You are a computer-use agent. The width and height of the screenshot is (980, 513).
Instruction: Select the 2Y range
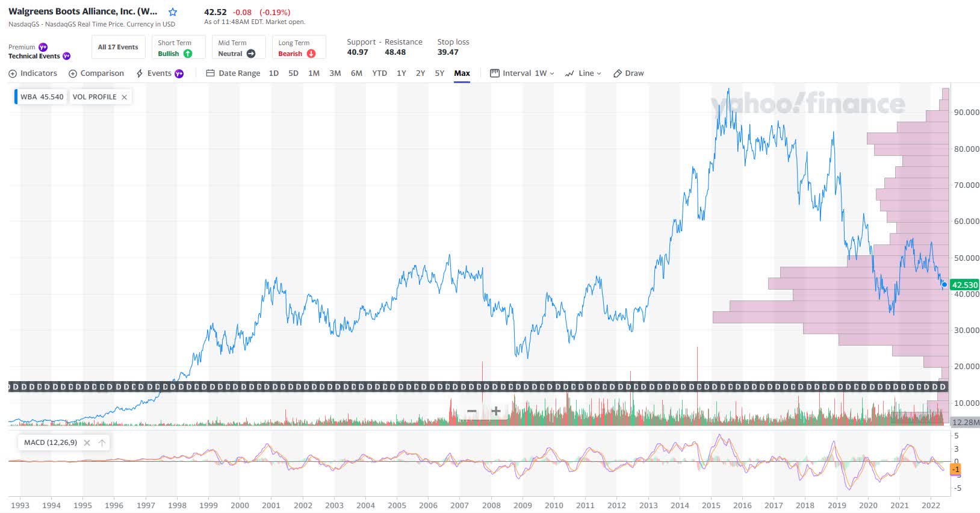click(420, 73)
